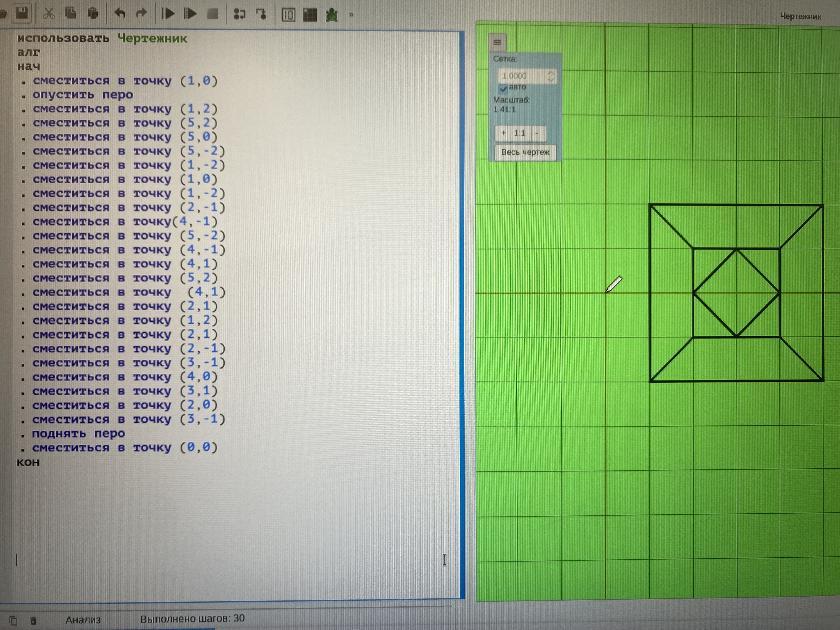Reset scale with 1:1 button
Image resolution: width=840 pixels, height=630 pixels.
click(520, 133)
